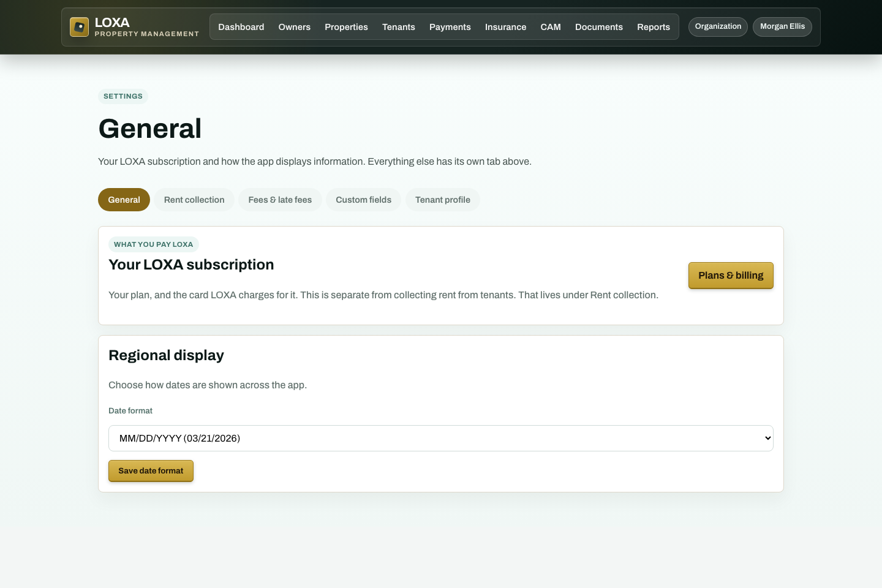Expand the Date format dropdown

point(441,438)
